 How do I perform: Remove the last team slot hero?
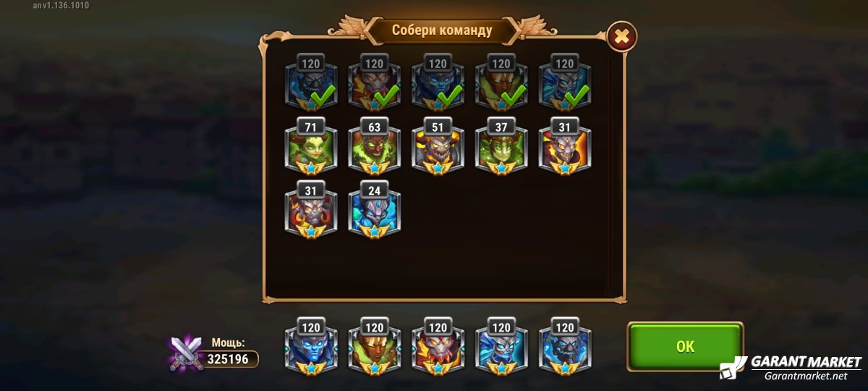point(565,348)
